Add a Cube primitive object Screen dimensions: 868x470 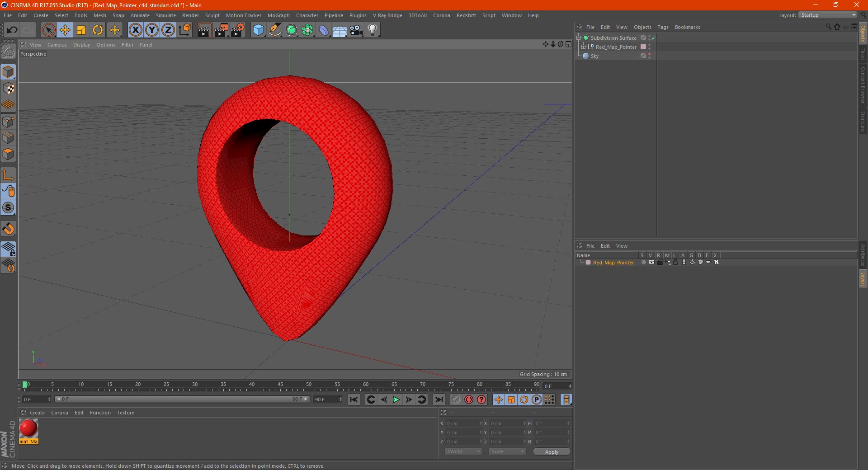tap(258, 30)
